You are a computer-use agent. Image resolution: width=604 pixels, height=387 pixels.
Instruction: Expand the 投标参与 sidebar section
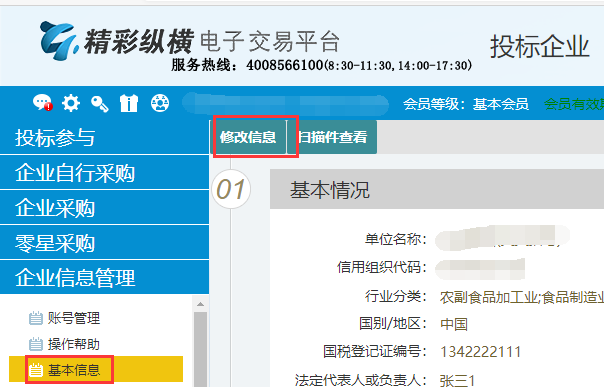click(x=104, y=137)
